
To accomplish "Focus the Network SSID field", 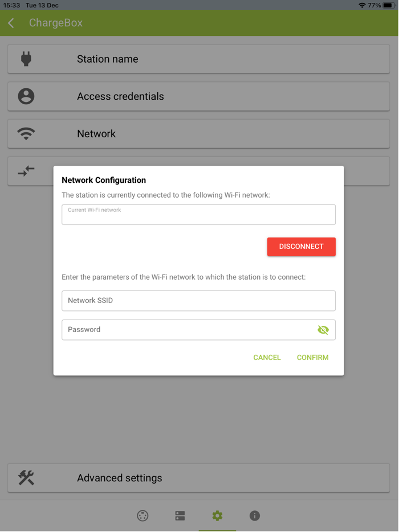I will coord(198,301).
